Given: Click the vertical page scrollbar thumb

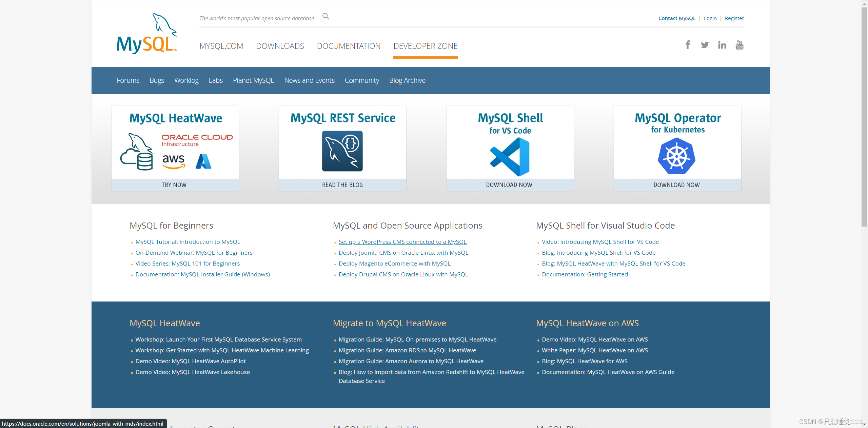Looking at the screenshot, I should click(x=864, y=117).
